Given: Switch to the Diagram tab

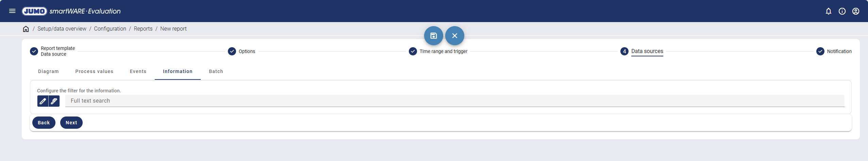Looking at the screenshot, I should [x=48, y=71].
